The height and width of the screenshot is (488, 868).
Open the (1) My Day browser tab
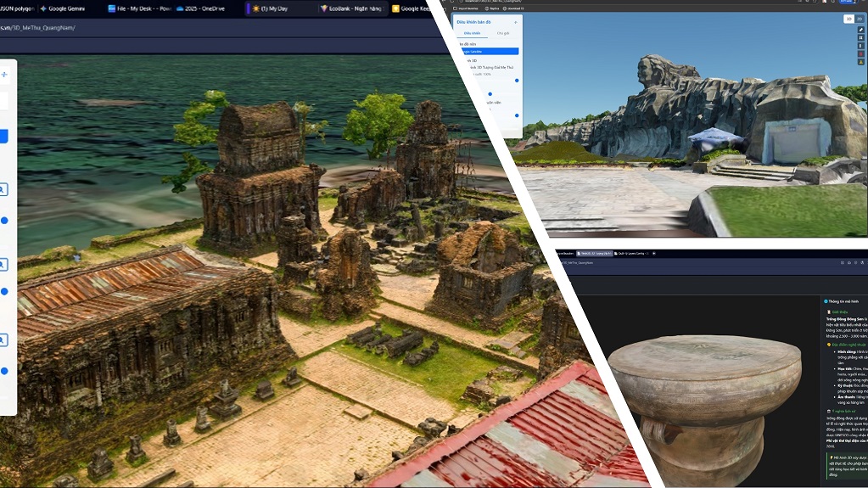[271, 8]
